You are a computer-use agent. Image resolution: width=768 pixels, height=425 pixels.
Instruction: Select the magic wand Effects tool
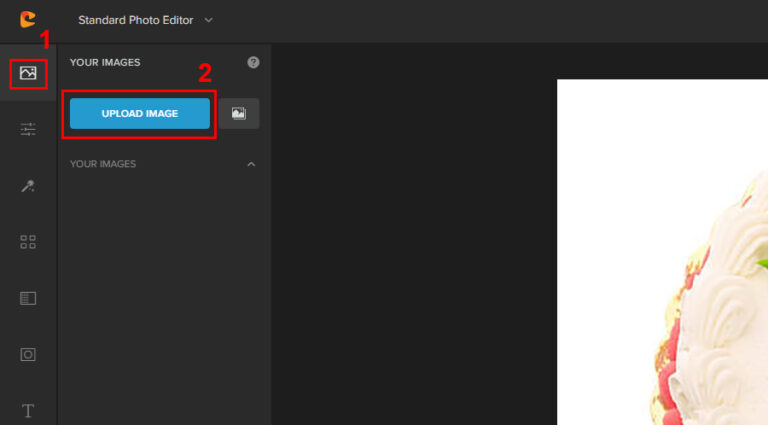click(x=28, y=186)
